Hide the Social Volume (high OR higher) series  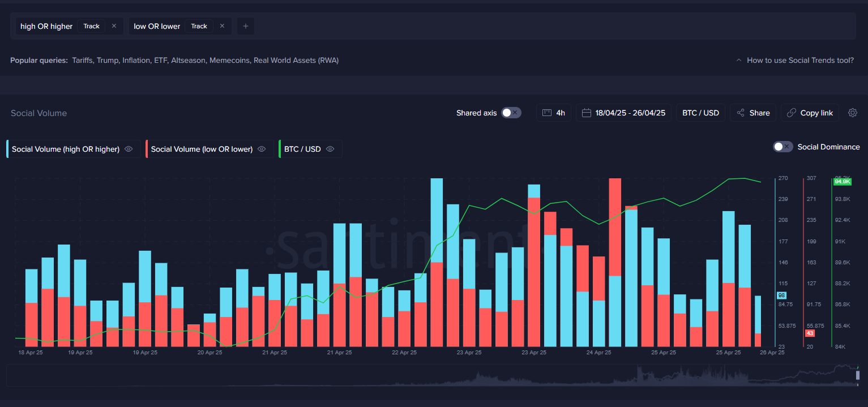129,149
